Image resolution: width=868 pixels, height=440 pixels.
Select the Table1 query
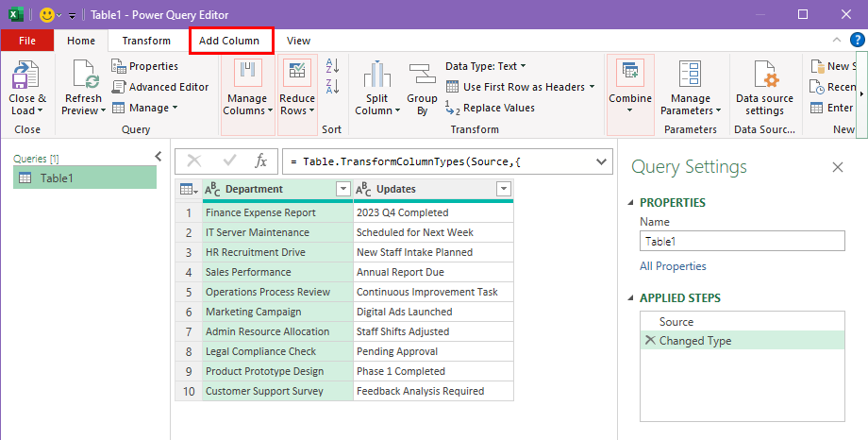click(85, 178)
